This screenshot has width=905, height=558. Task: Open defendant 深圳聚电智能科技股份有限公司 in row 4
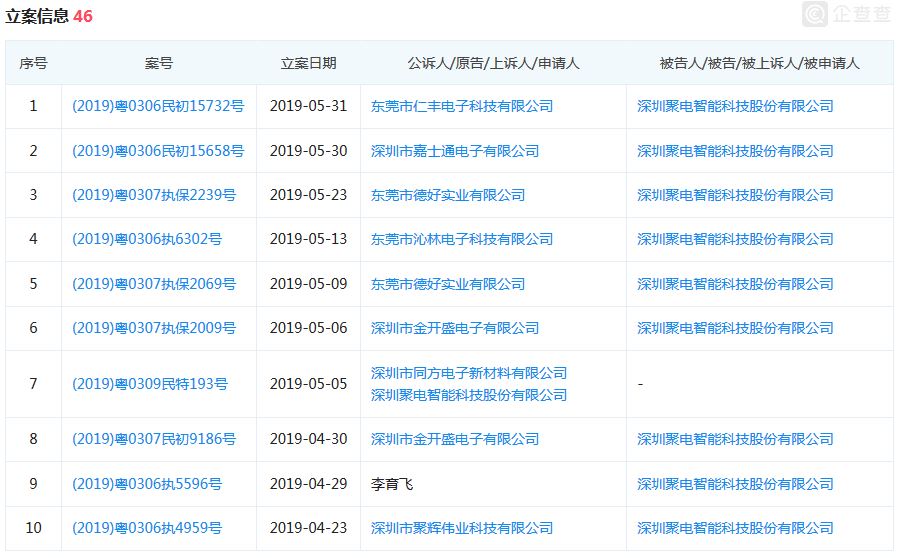tap(735, 239)
